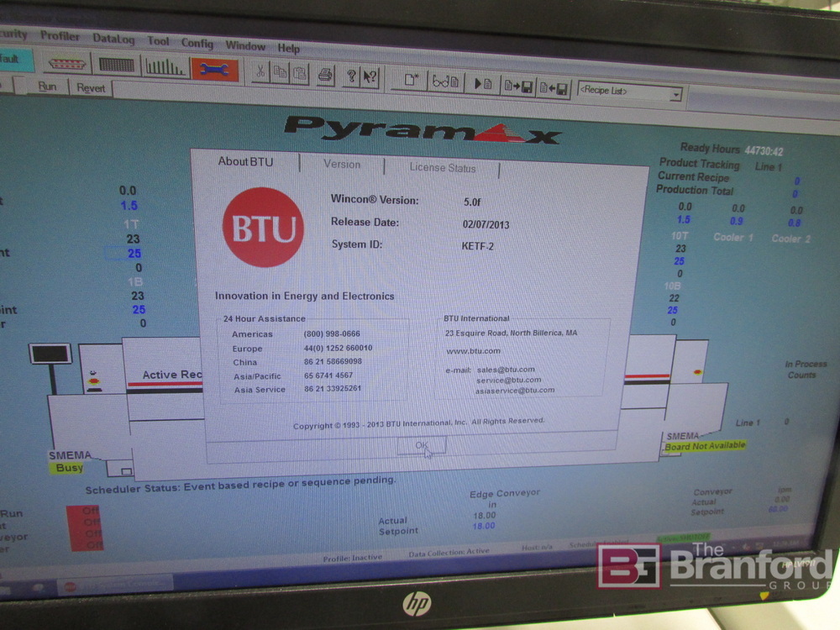
Task: Click the asiaservice@btu.com email
Action: [515, 390]
